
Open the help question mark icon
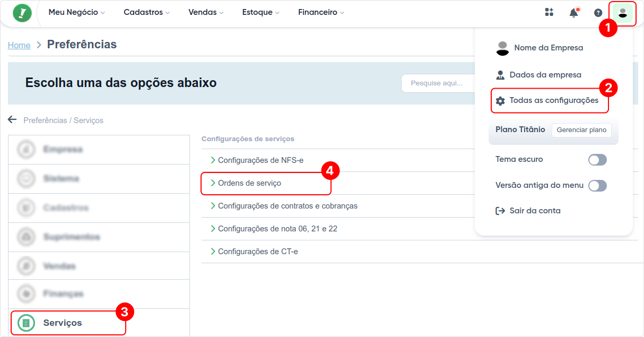[x=598, y=13]
